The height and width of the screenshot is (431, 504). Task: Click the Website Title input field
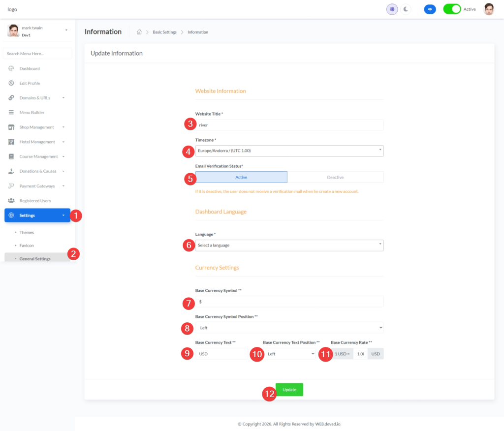point(289,125)
